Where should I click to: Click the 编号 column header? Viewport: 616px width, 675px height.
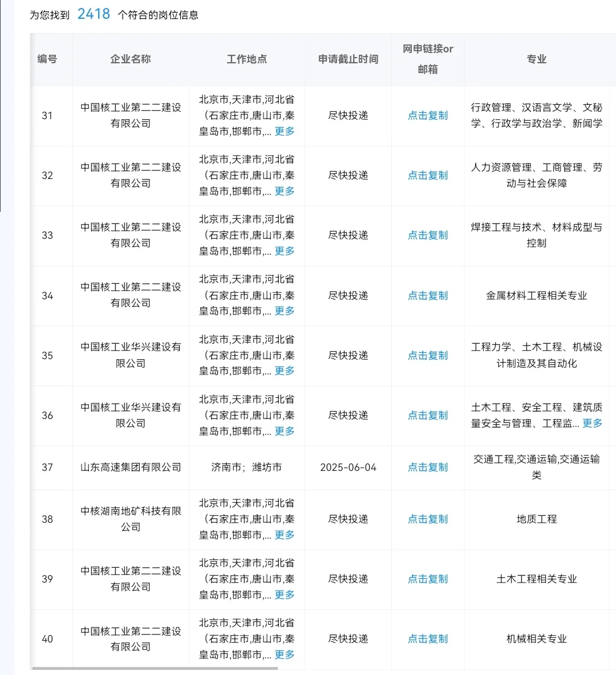pos(47,59)
